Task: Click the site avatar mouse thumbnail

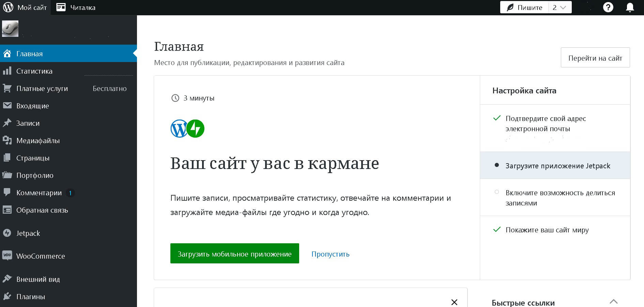Action: (10, 29)
